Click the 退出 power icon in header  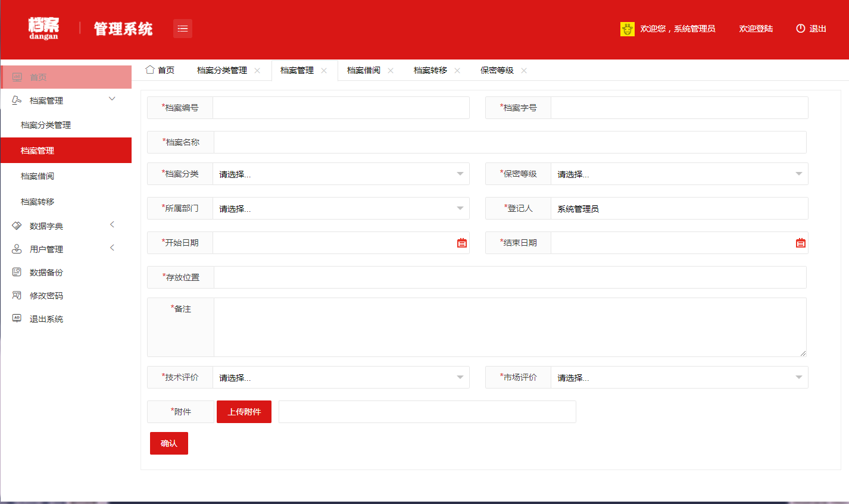tap(801, 29)
